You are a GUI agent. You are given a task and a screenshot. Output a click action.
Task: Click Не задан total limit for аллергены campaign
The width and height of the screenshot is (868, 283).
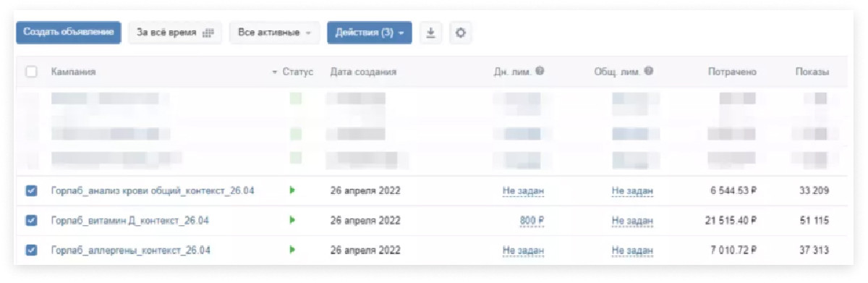point(632,250)
